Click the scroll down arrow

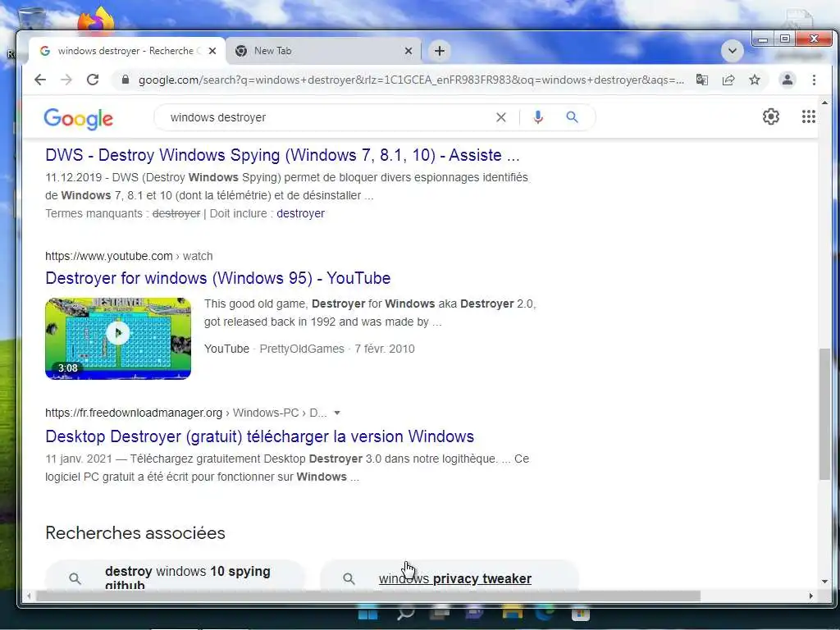(x=824, y=582)
